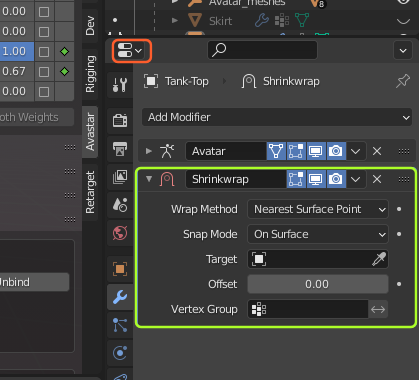Open the View Layer properties tab
Image resolution: width=419 pixels, height=380 pixels.
click(120, 177)
